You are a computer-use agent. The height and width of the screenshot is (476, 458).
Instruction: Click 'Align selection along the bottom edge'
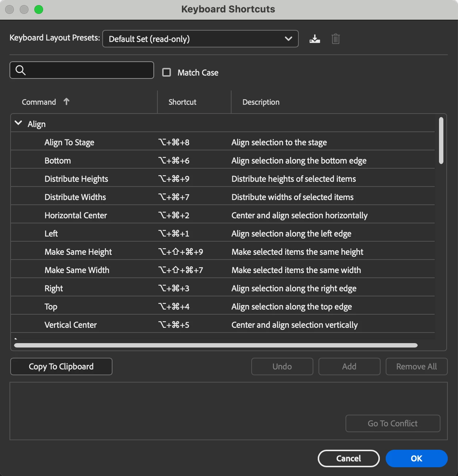299,161
